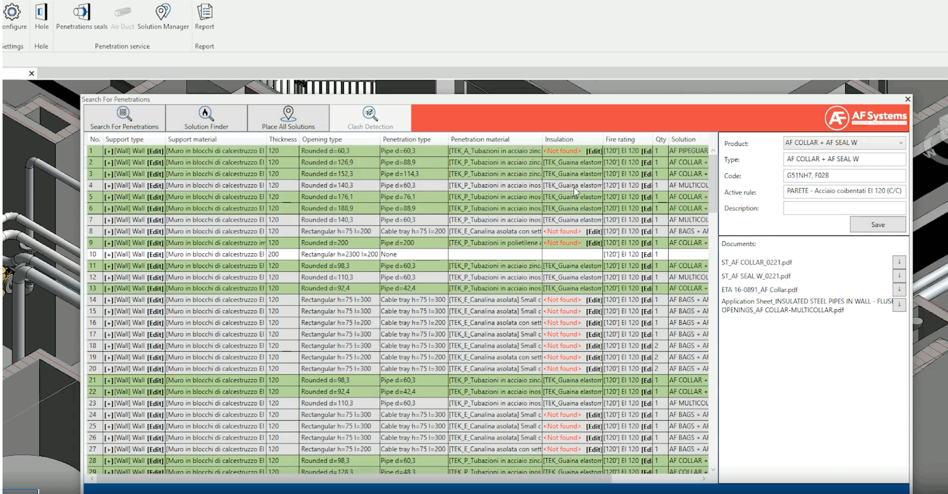Expand row 4 support type with [+]
The width and height of the screenshot is (948, 494).
(109, 186)
